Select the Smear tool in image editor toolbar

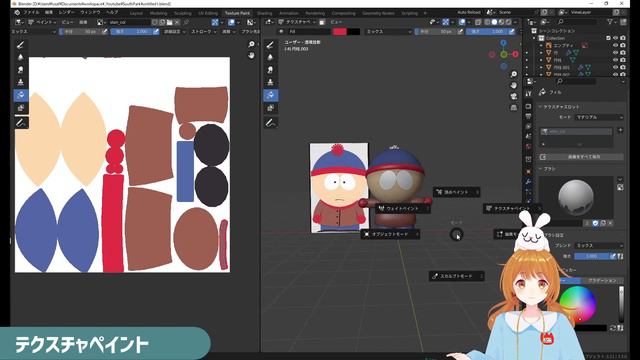(21, 70)
